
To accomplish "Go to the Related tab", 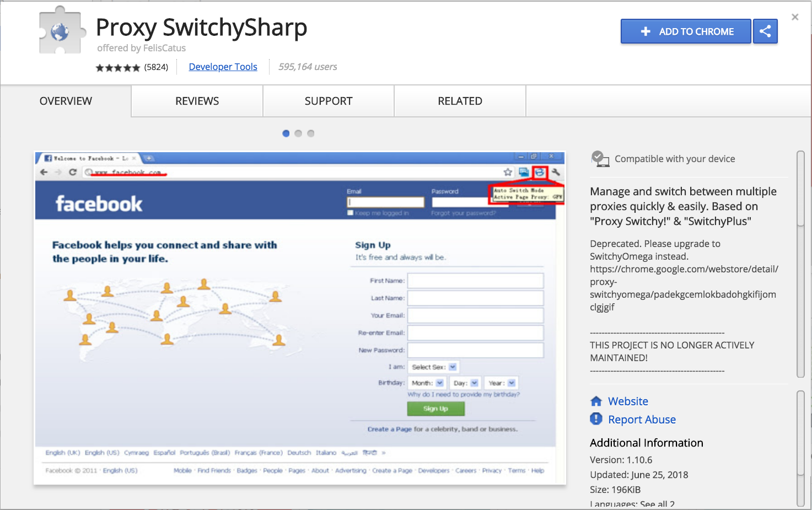I will 460,101.
